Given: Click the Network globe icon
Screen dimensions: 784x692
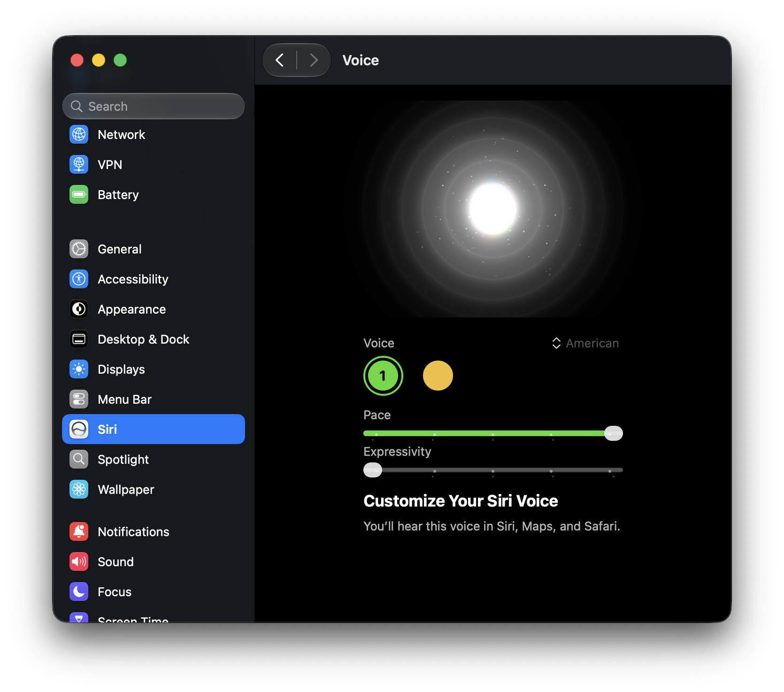Looking at the screenshot, I should pos(79,135).
